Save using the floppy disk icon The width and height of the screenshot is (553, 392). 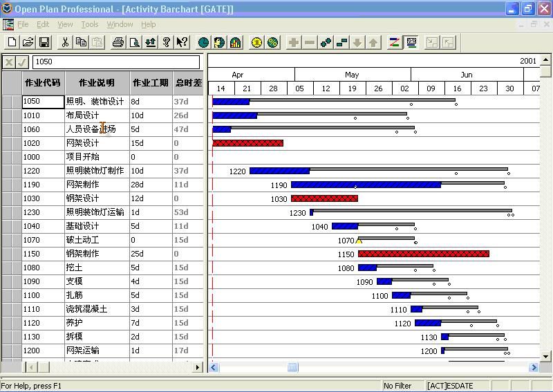click(x=44, y=43)
